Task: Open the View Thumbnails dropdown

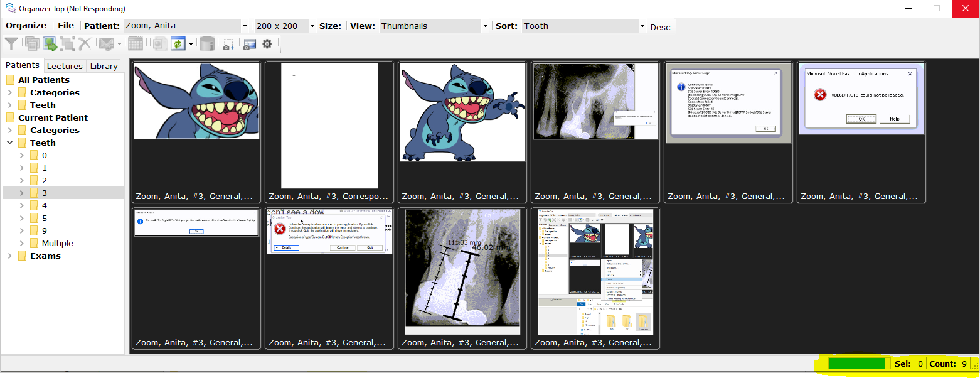Action: [x=485, y=26]
